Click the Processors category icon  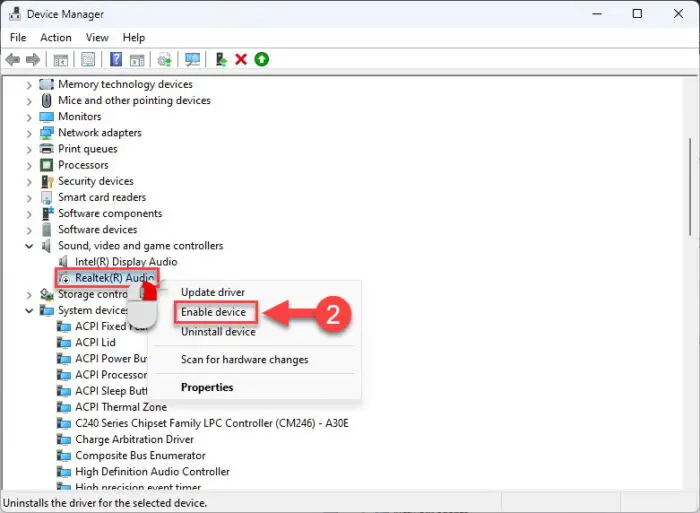(46, 165)
